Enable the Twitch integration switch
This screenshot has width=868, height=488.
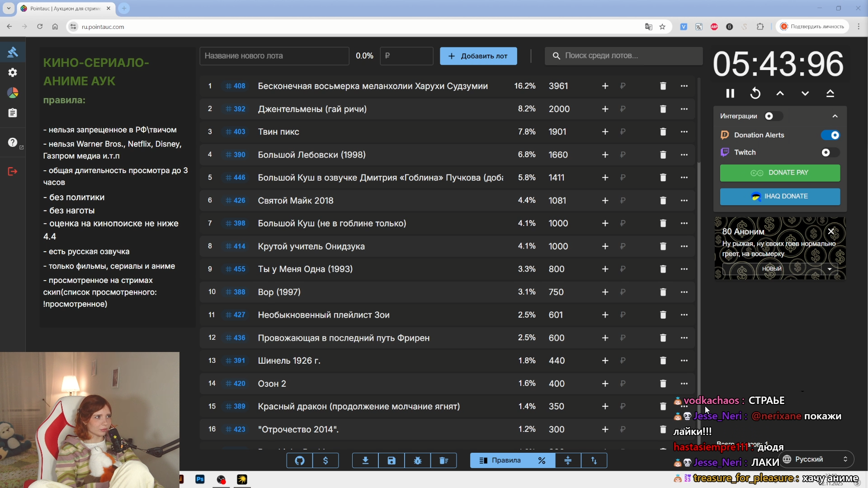click(830, 153)
